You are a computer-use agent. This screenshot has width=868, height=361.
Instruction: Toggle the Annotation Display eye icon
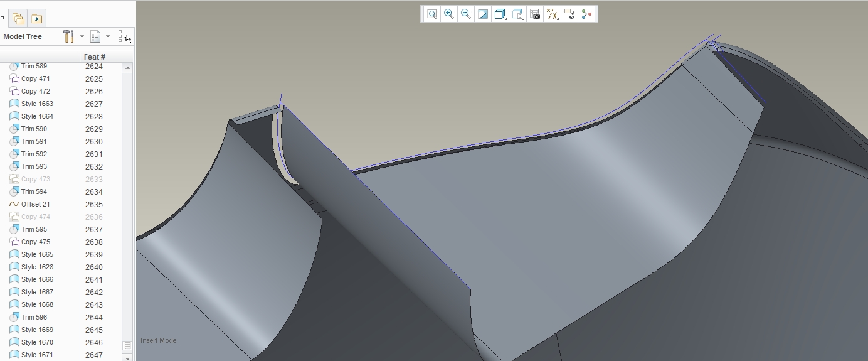point(569,14)
